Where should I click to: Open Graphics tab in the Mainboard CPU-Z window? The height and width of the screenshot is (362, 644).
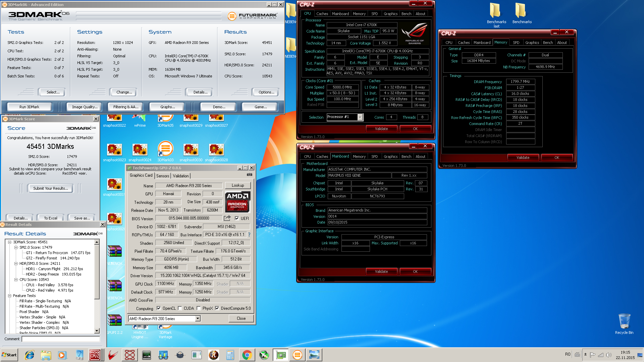click(x=390, y=157)
